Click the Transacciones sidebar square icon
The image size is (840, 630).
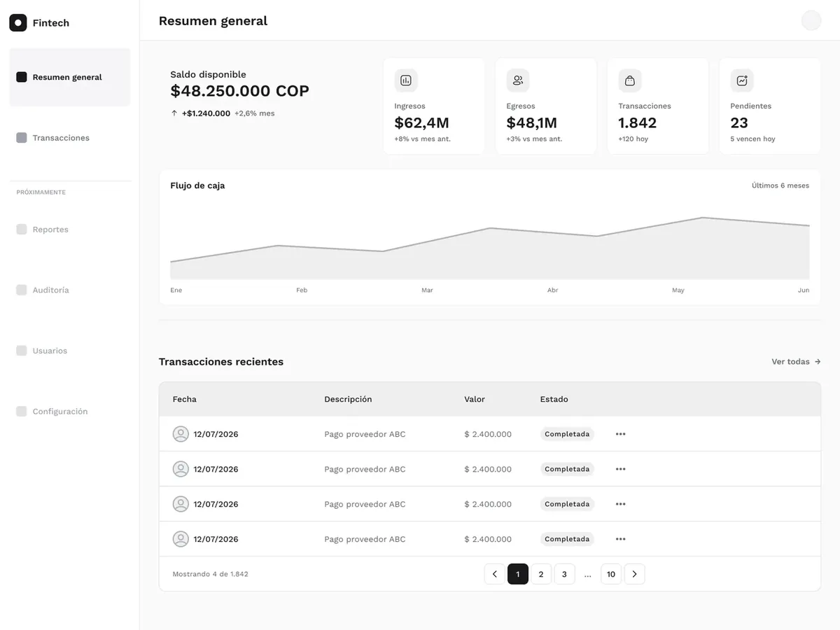pyautogui.click(x=22, y=138)
